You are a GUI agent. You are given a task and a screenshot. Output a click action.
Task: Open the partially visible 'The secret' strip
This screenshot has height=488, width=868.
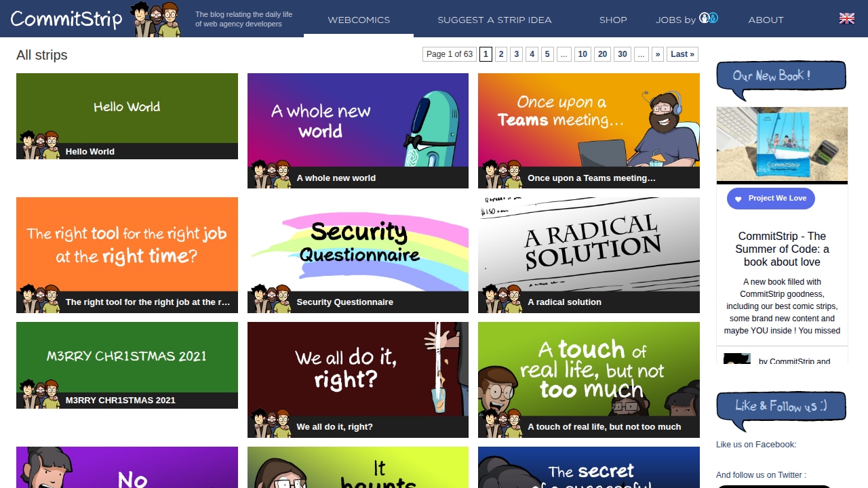point(589,468)
